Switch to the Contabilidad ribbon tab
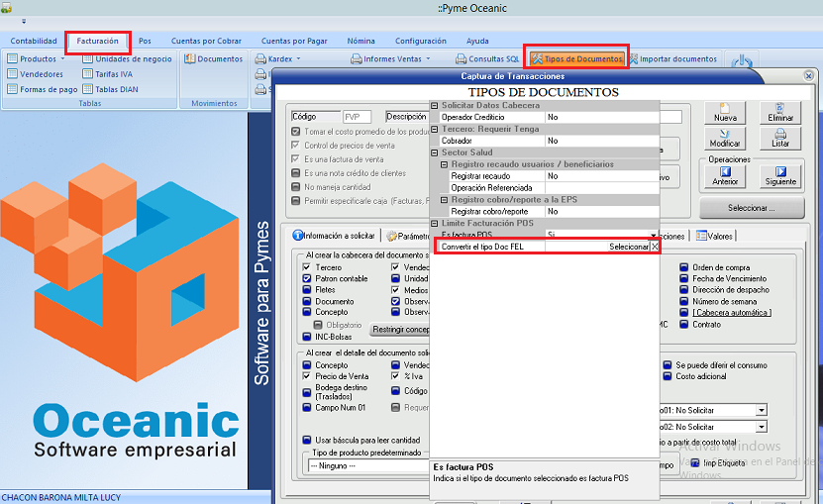Image resolution: width=823 pixels, height=504 pixels. pos(34,42)
